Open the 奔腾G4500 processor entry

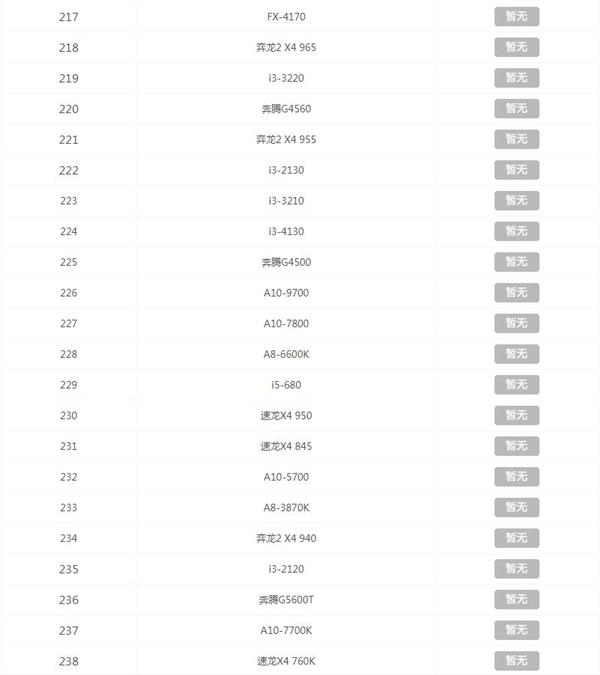point(286,262)
